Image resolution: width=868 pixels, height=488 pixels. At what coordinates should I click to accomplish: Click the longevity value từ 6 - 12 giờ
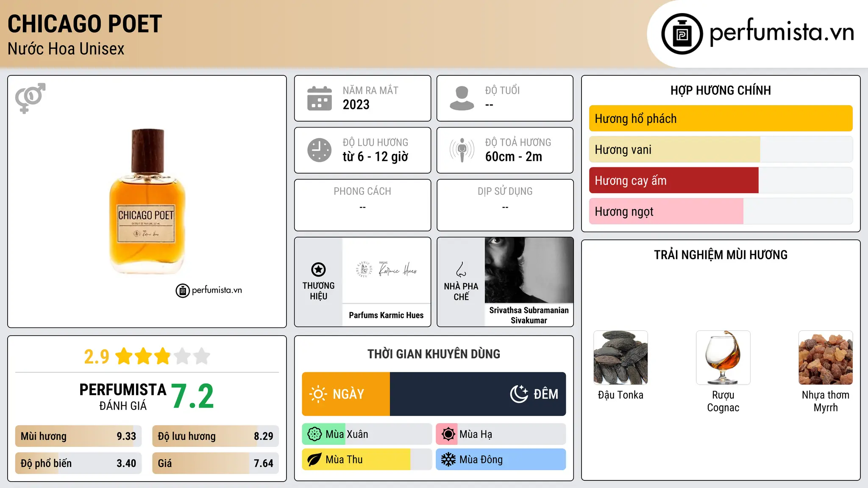375,157
